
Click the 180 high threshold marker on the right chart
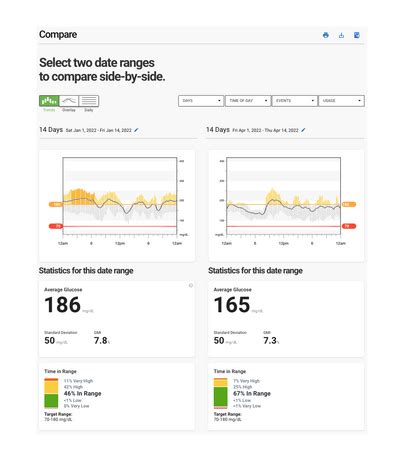click(348, 204)
